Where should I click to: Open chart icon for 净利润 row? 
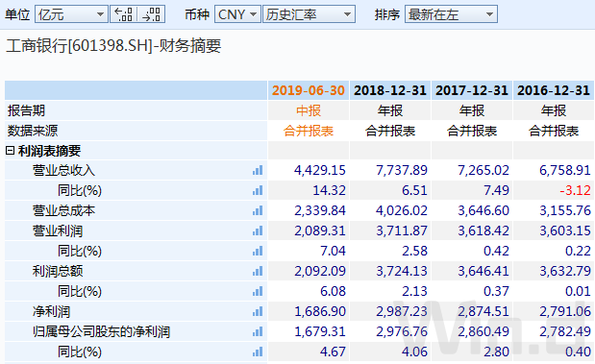click(258, 312)
